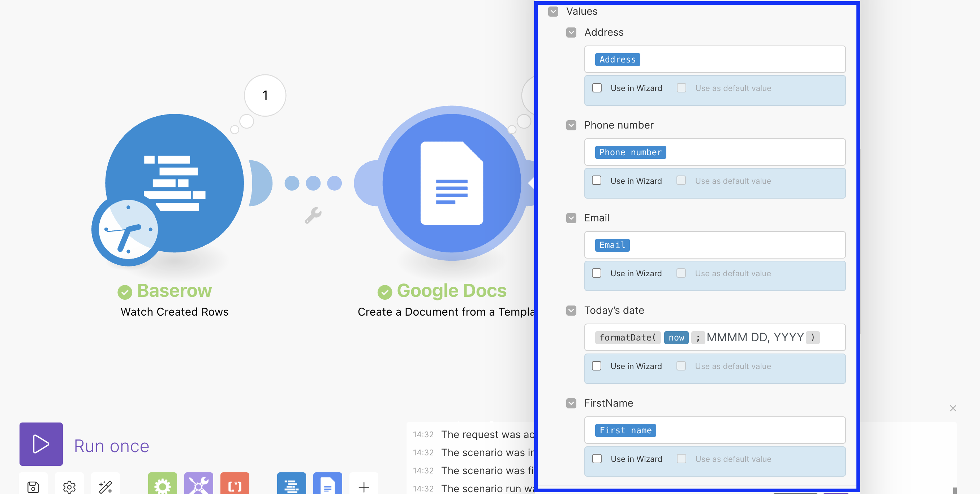The width and height of the screenshot is (980, 494).
Task: Click the Baserow app shortcut in the bottom toolbar
Action: pos(291,487)
